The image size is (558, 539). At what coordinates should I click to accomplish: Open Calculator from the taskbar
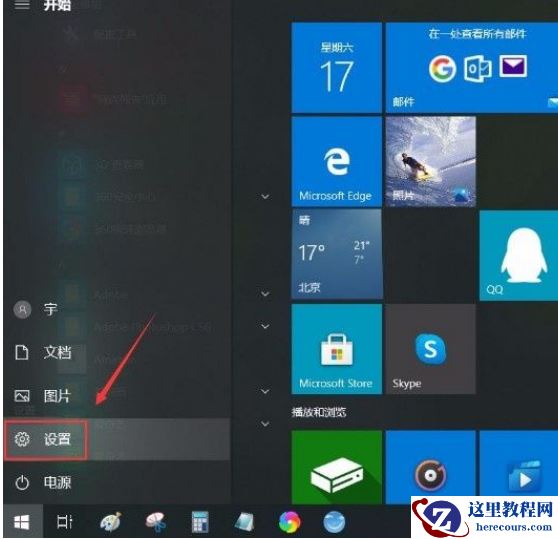tap(200, 522)
